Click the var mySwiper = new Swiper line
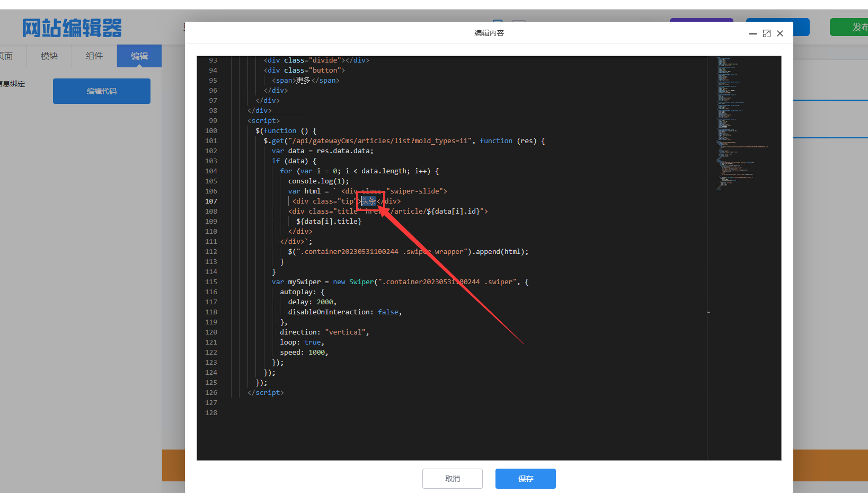 400,282
